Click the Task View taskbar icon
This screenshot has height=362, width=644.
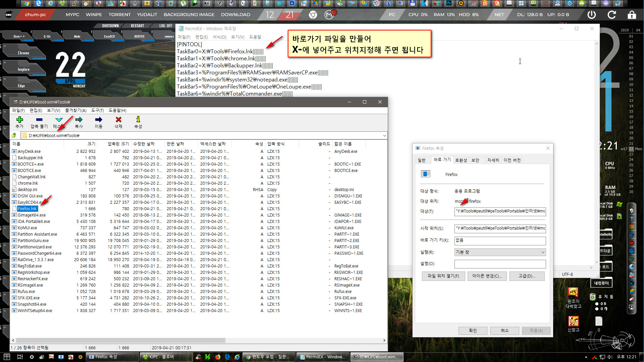[20, 357]
